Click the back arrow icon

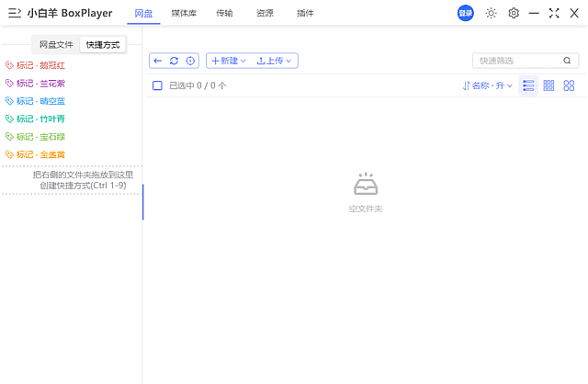pos(158,61)
